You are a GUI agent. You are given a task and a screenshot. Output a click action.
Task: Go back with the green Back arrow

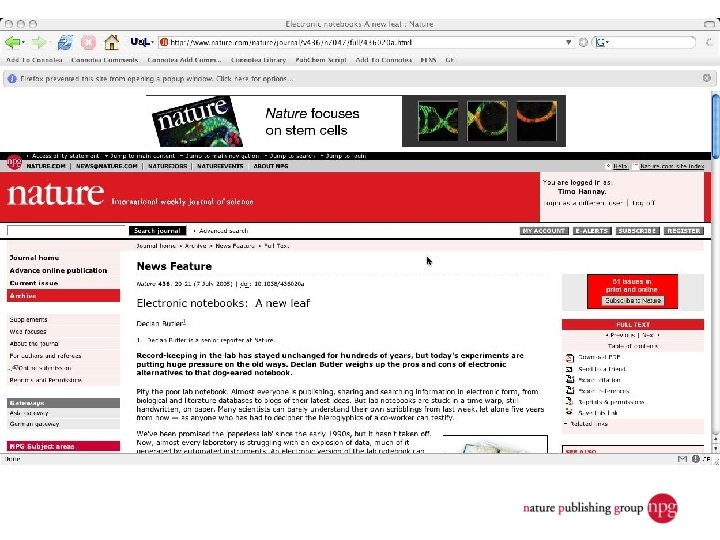tap(12, 43)
